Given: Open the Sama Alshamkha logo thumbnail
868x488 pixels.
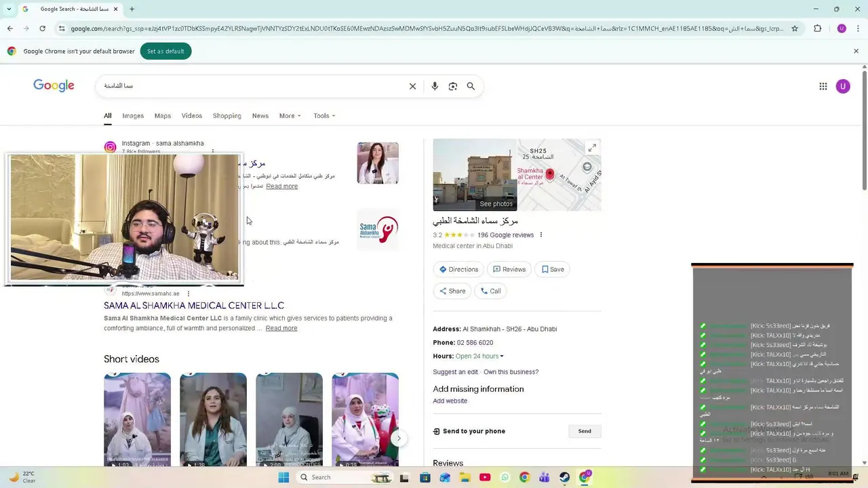Looking at the screenshot, I should (378, 230).
